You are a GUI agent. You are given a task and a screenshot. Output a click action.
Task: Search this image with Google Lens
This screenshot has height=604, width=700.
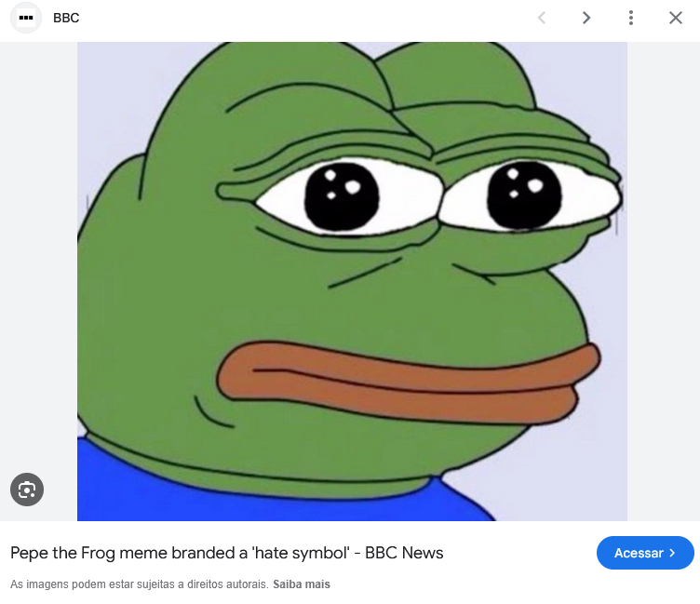[x=27, y=490]
